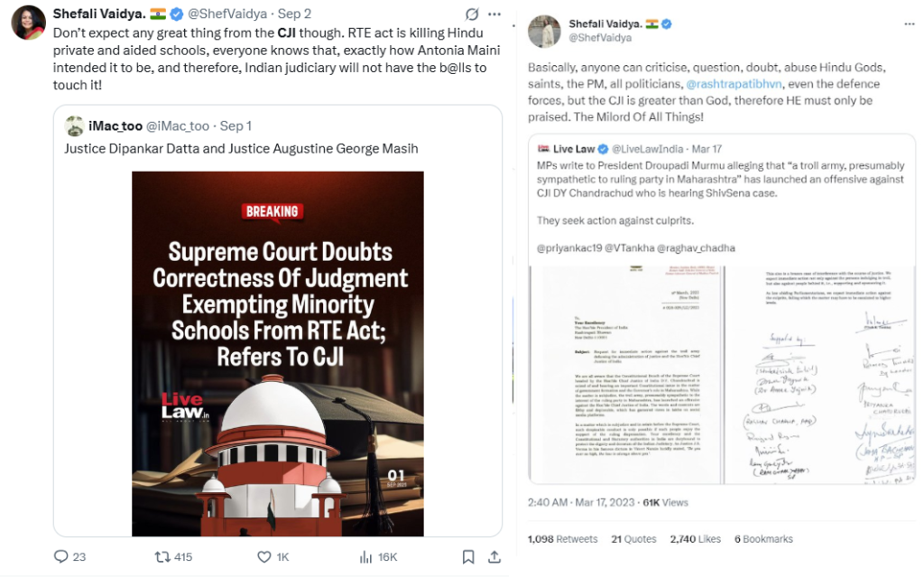The width and height of the screenshot is (924, 587).
Task: Open view analytics bar chart icon 16K
Action: click(366, 556)
